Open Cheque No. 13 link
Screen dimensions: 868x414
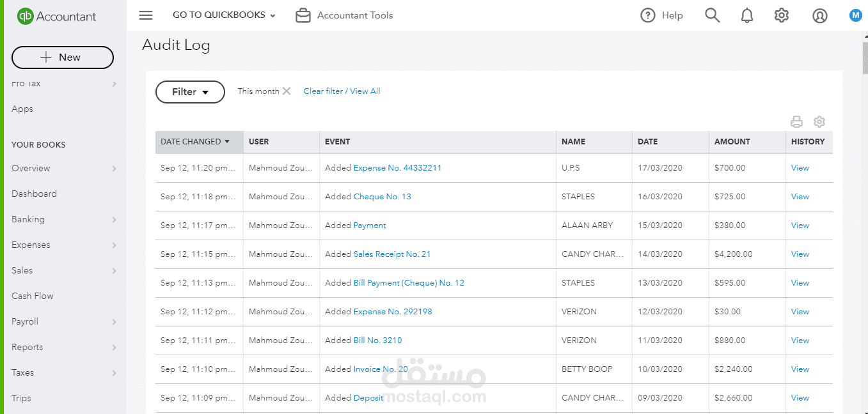383,197
